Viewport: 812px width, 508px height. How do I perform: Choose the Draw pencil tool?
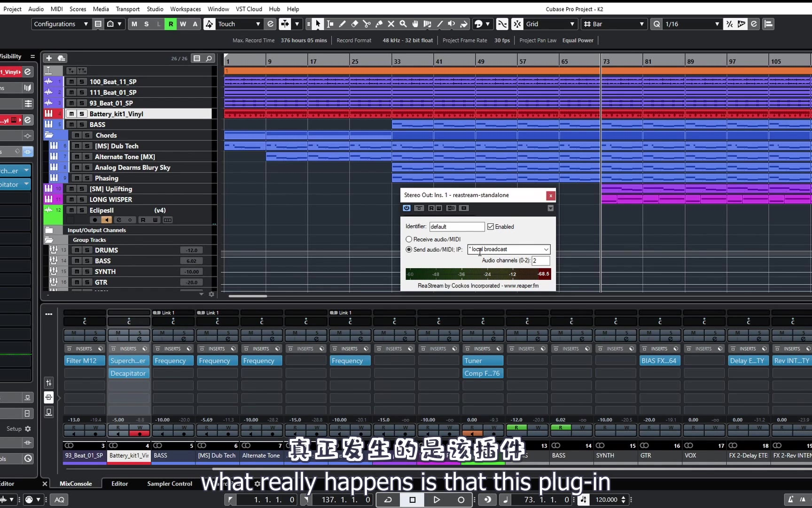click(342, 24)
